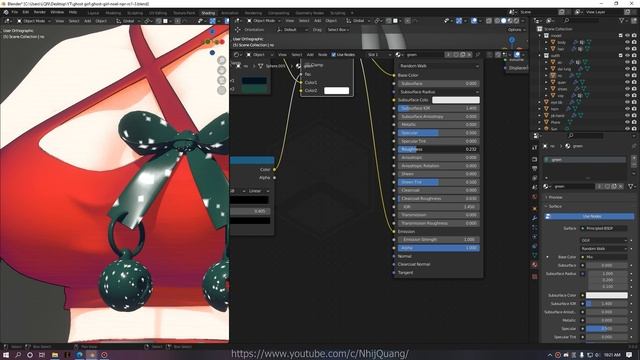This screenshot has width=640, height=360.
Task: Open Random Walk dropdown on Principled node
Action: (x=438, y=66)
